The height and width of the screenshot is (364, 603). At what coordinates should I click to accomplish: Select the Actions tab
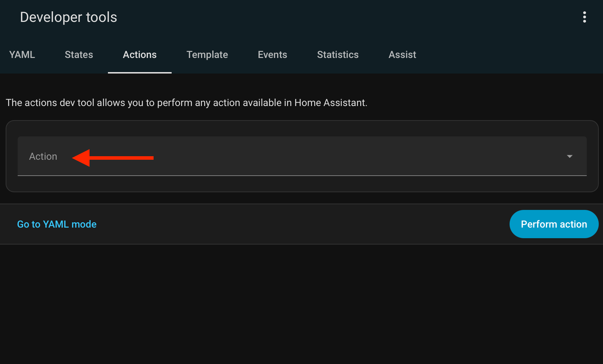click(140, 55)
